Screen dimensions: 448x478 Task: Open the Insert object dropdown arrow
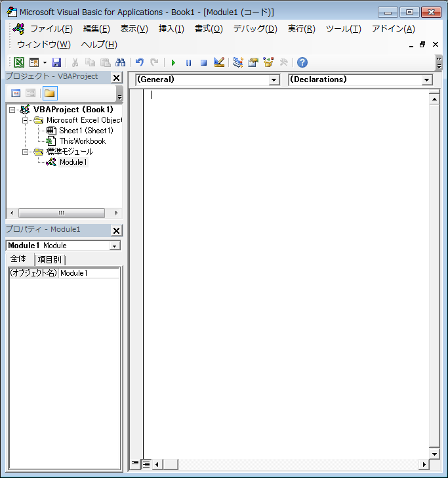pos(45,62)
